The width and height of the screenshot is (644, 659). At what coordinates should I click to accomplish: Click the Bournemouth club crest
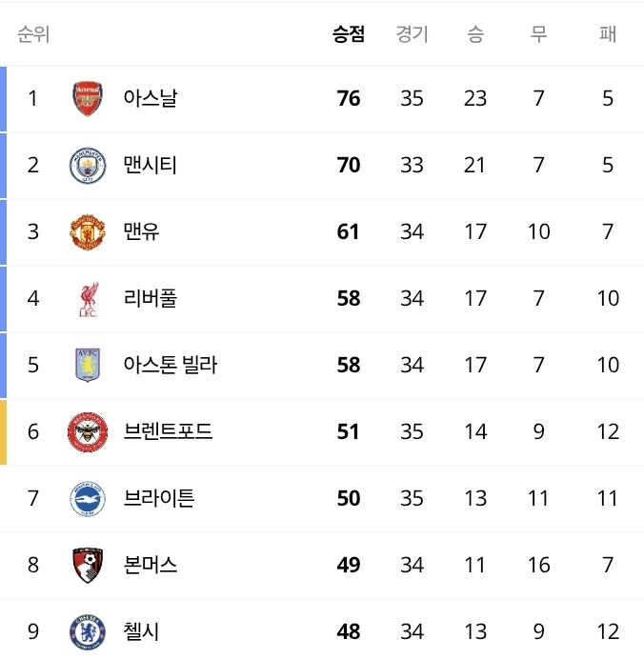(88, 565)
